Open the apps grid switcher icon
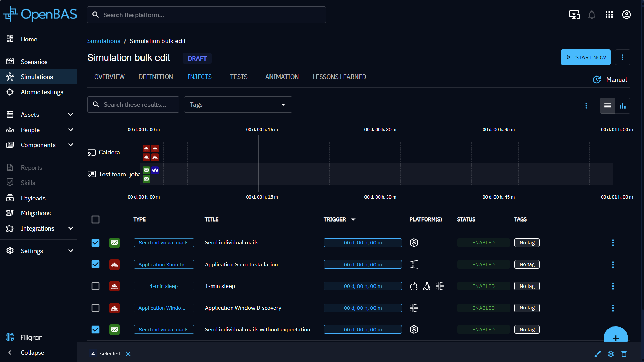The image size is (644, 362). pyautogui.click(x=609, y=15)
